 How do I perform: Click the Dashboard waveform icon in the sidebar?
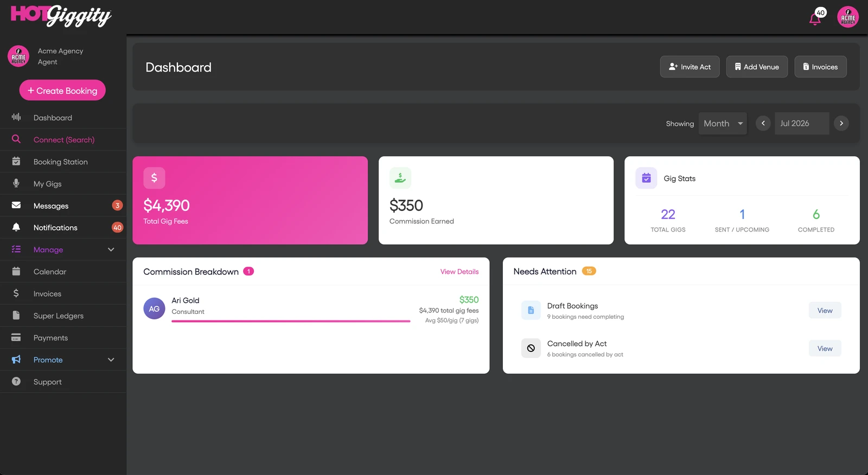(x=16, y=117)
